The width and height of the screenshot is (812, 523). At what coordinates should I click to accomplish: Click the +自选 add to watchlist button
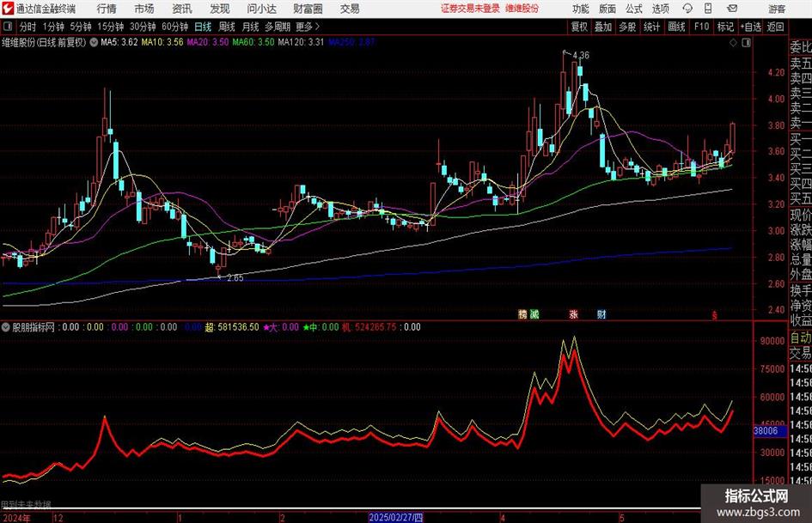(751, 27)
